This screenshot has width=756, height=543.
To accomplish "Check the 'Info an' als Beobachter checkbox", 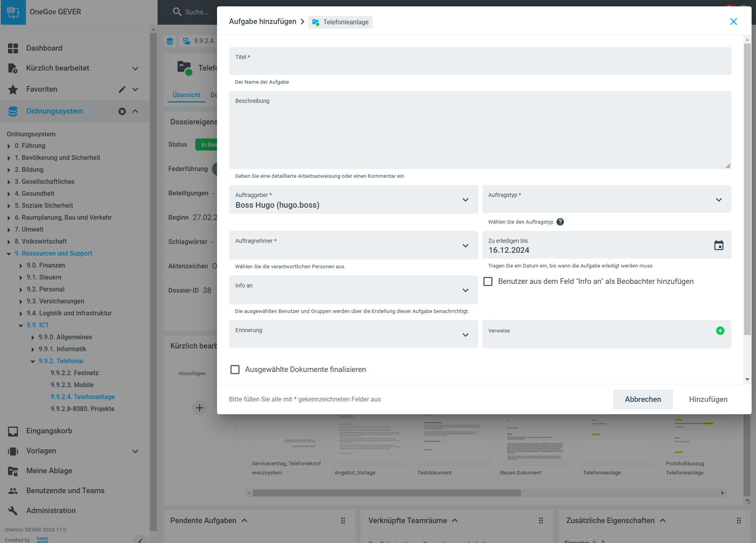I will click(x=488, y=281).
